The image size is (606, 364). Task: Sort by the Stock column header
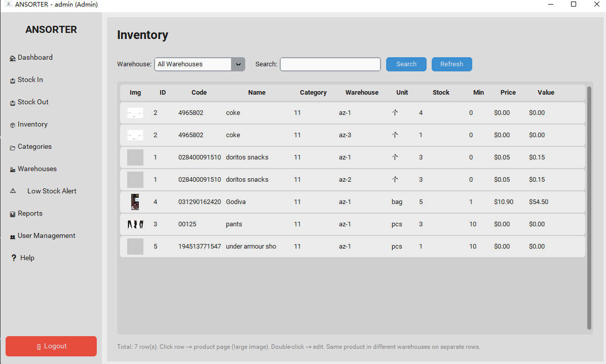pyautogui.click(x=441, y=93)
